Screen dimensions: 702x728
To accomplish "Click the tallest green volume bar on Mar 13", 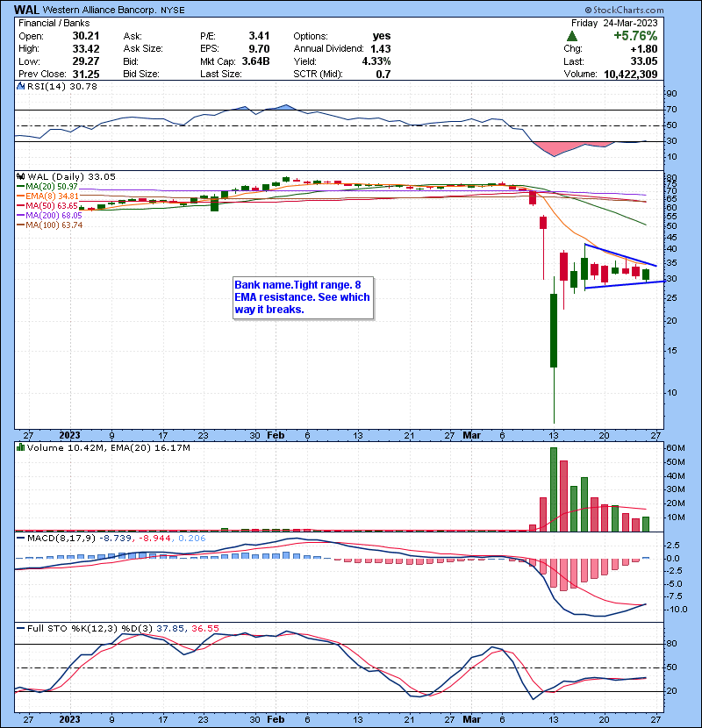I will point(554,489).
